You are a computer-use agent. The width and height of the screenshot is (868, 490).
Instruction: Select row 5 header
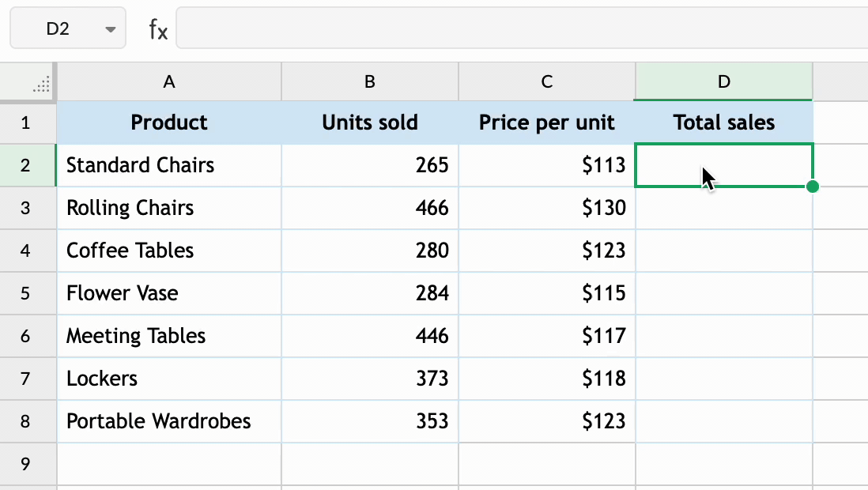[26, 293]
